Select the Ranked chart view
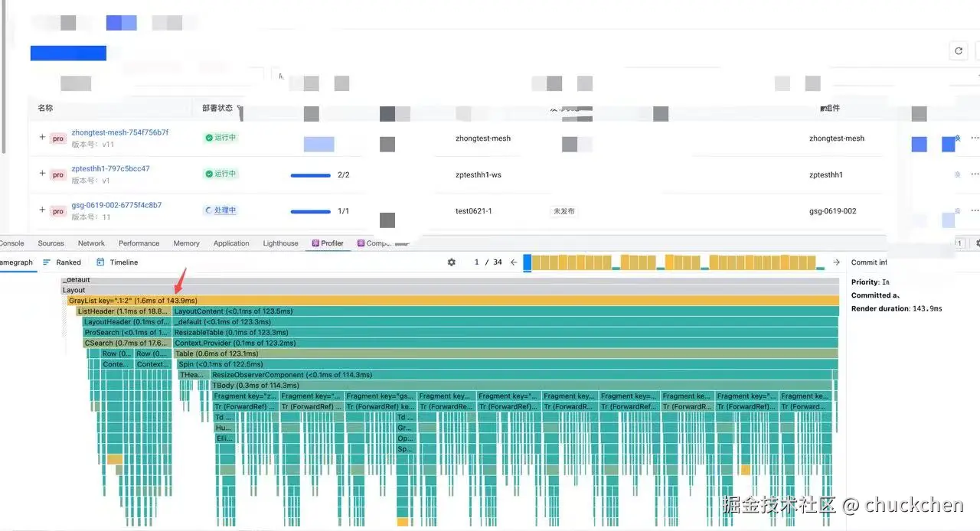980x531 pixels. pos(62,262)
